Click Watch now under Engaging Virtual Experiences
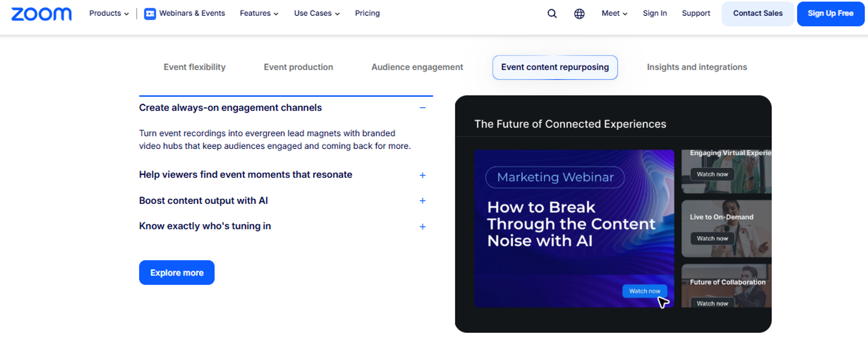The width and height of the screenshot is (868, 341). pyautogui.click(x=712, y=174)
